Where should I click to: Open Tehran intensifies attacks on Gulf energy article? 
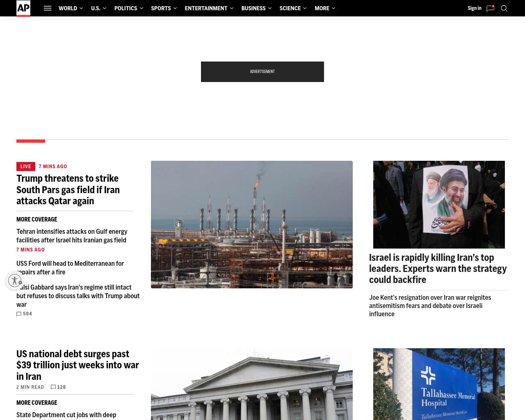(72, 236)
